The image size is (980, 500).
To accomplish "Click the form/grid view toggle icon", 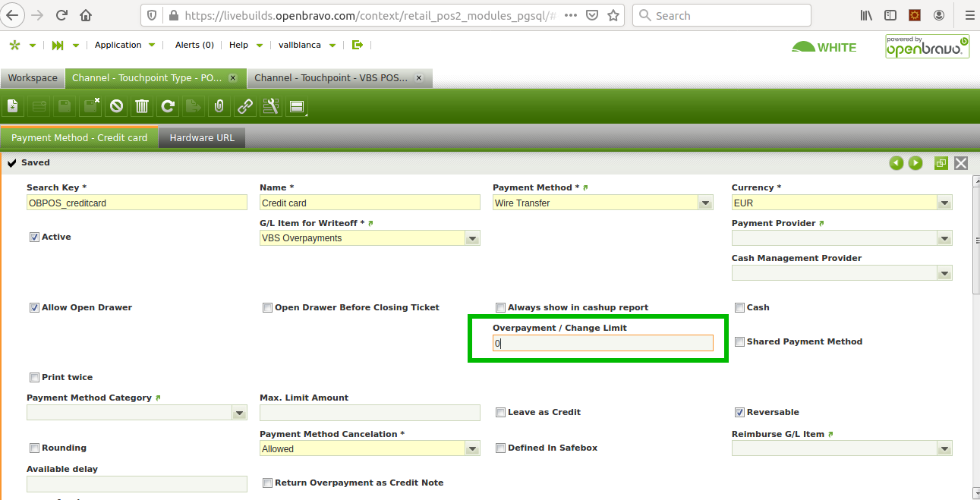I will (297, 106).
